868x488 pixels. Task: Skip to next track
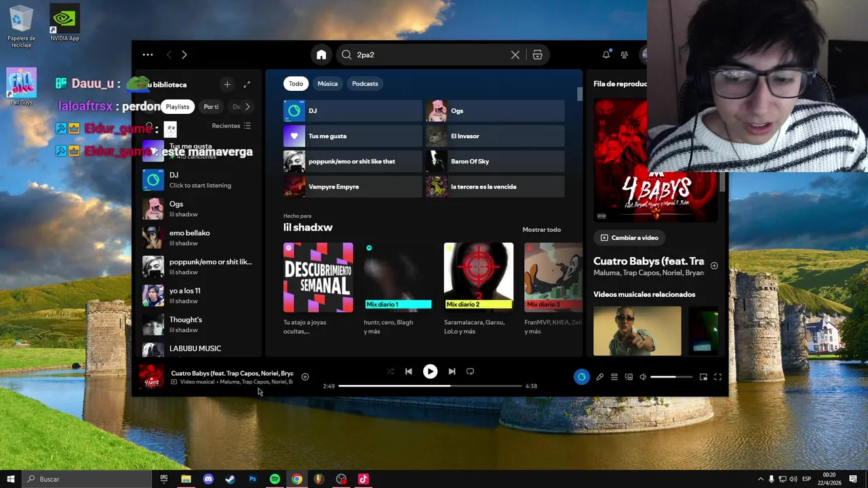452,371
